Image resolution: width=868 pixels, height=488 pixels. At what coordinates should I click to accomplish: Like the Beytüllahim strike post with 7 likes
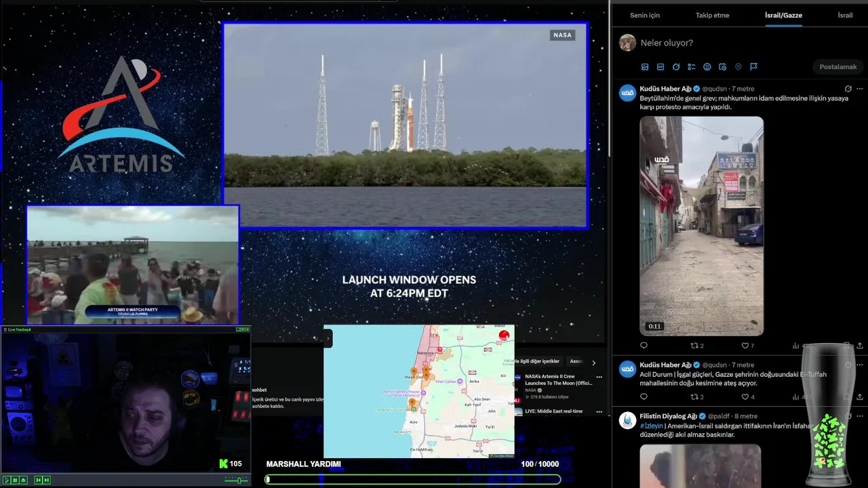tap(747, 346)
